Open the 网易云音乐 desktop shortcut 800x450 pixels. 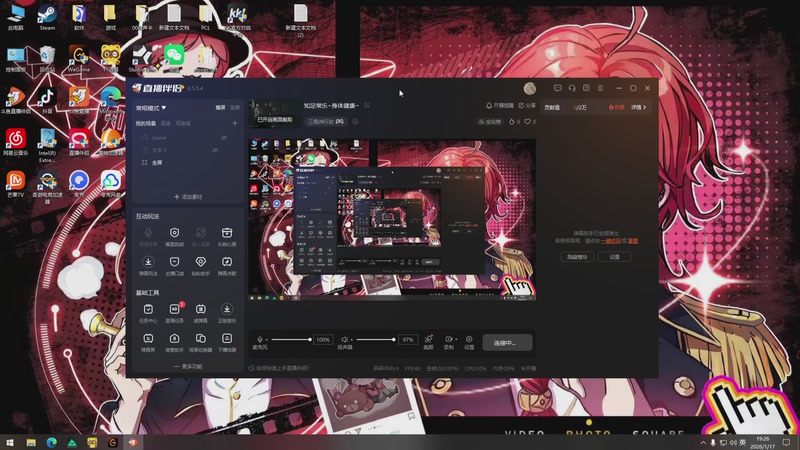pos(16,142)
